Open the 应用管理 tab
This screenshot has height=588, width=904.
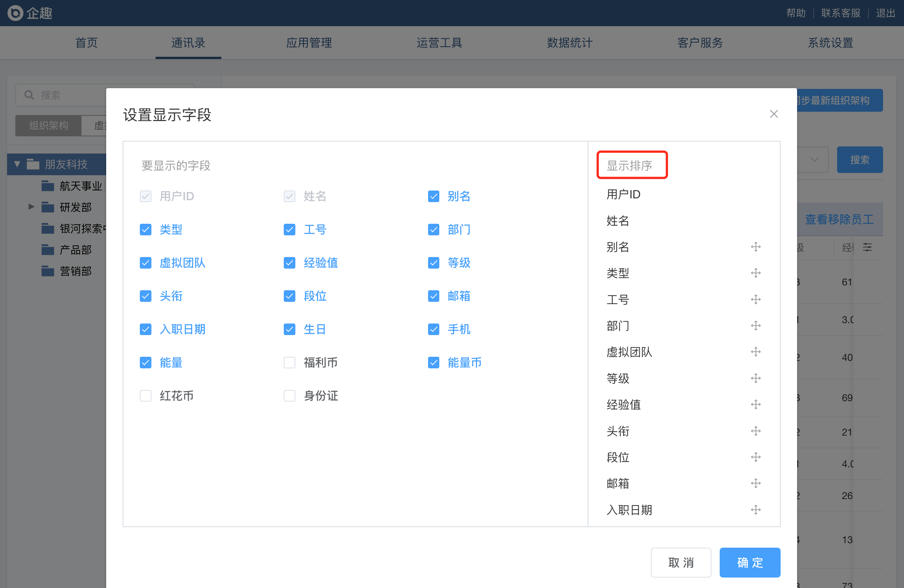pyautogui.click(x=309, y=43)
